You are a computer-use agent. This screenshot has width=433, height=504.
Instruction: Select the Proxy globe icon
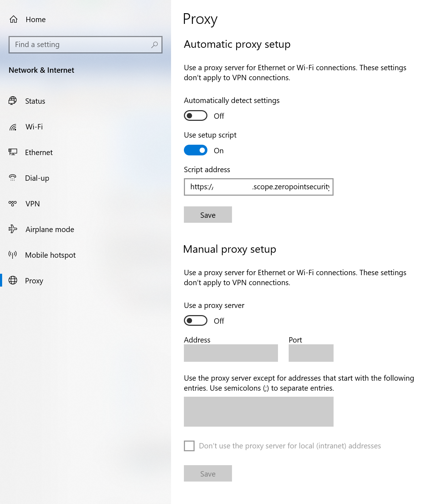(x=13, y=281)
